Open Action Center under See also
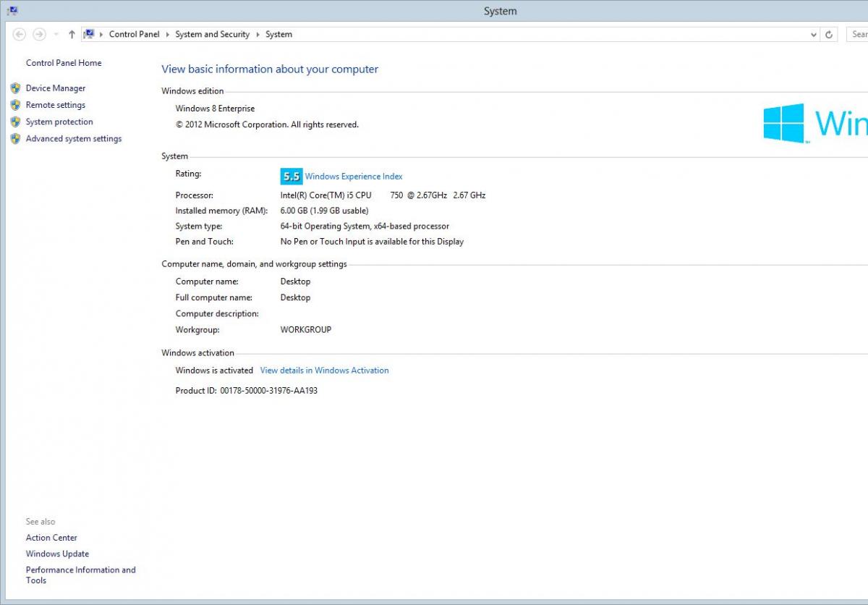The height and width of the screenshot is (605, 868). (x=51, y=538)
